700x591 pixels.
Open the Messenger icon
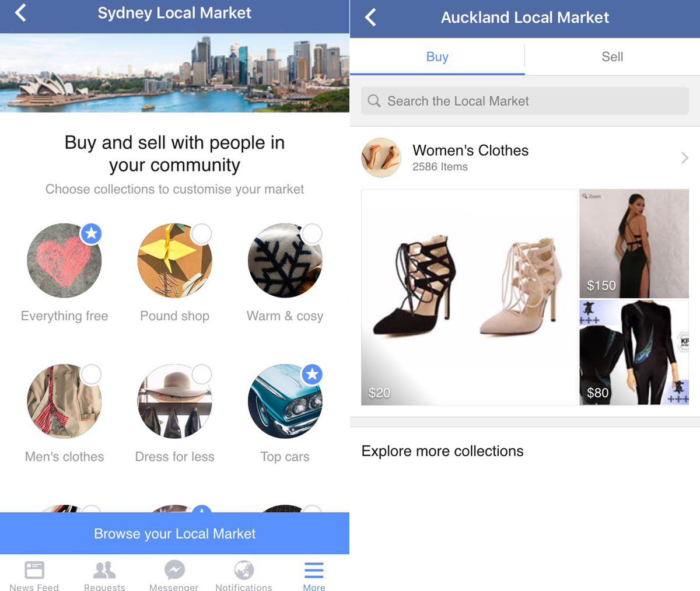click(x=174, y=569)
